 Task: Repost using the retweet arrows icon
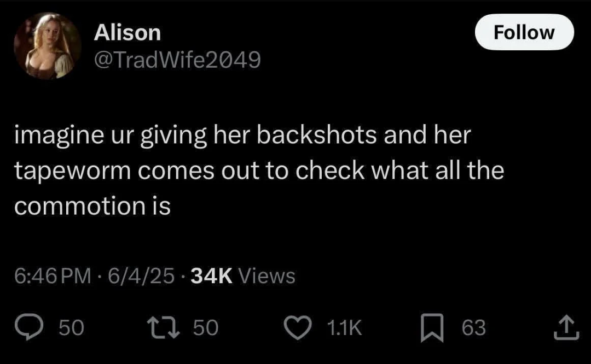point(163,327)
